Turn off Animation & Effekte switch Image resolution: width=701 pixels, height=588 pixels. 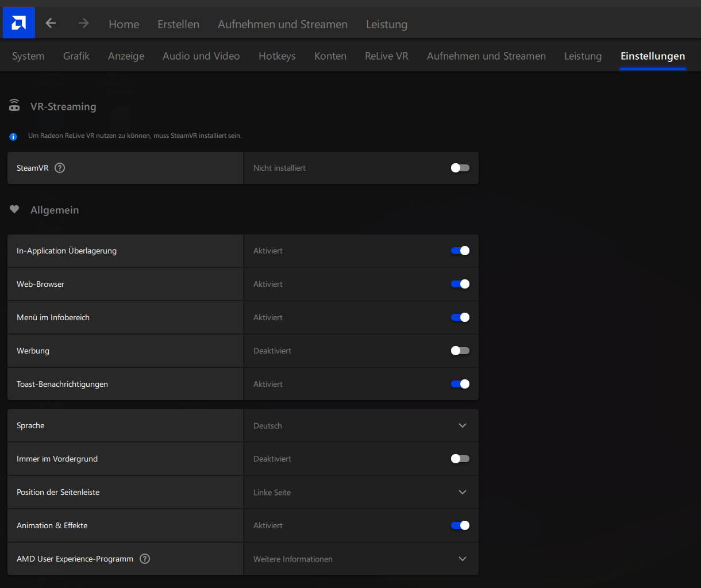coord(460,525)
